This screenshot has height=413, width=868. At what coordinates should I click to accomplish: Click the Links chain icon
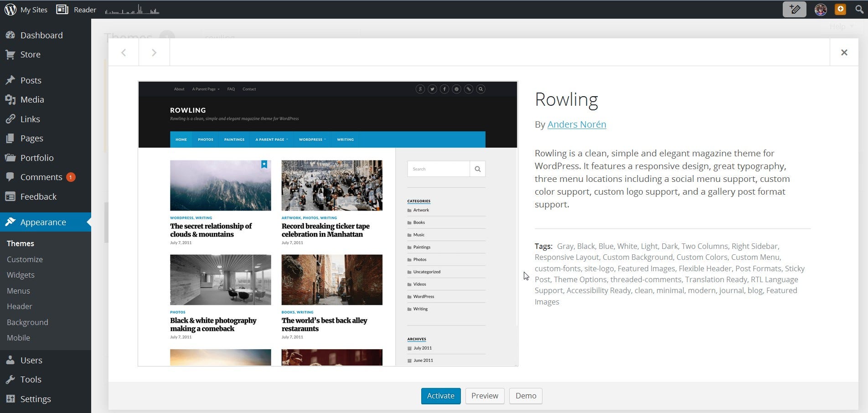point(10,119)
